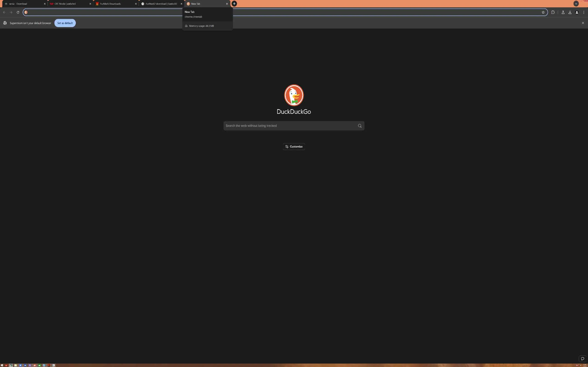Open the profile avatar menu
The image size is (588, 367).
577,12
